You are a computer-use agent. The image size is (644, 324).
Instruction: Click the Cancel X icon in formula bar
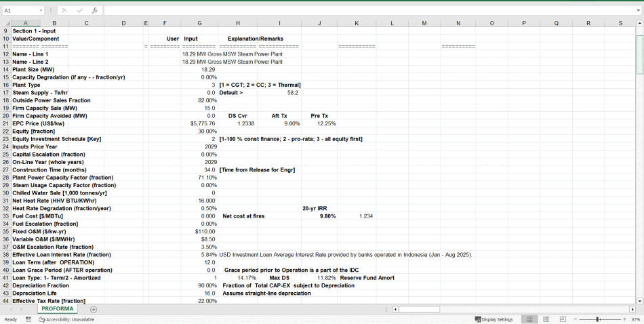click(64, 10)
